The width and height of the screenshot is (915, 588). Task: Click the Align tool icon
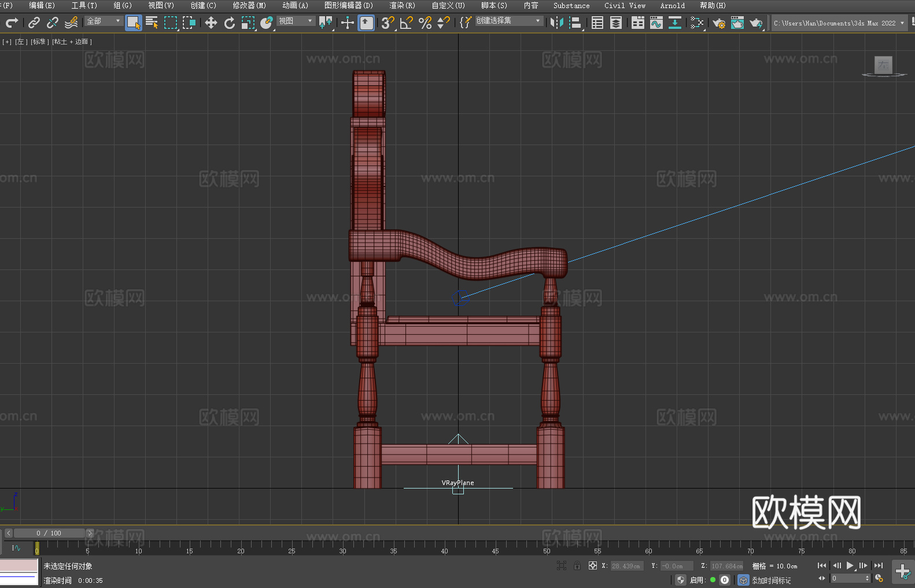pyautogui.click(x=575, y=23)
